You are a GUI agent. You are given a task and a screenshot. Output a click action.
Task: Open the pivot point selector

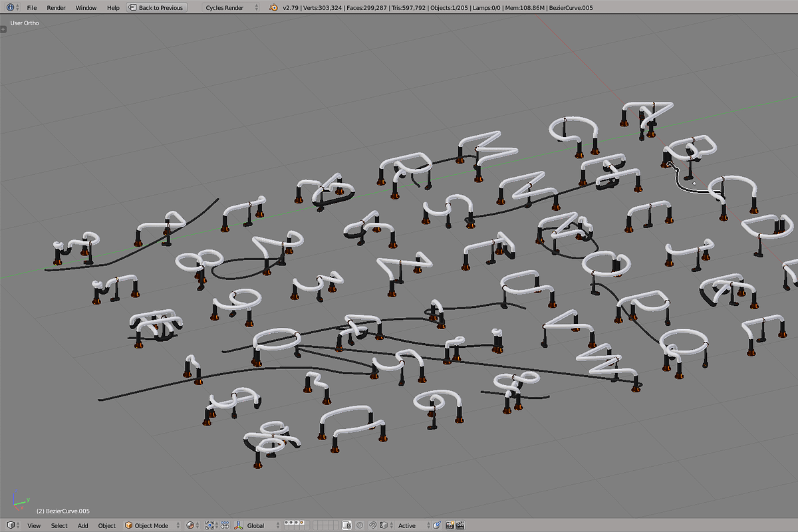[x=213, y=525]
